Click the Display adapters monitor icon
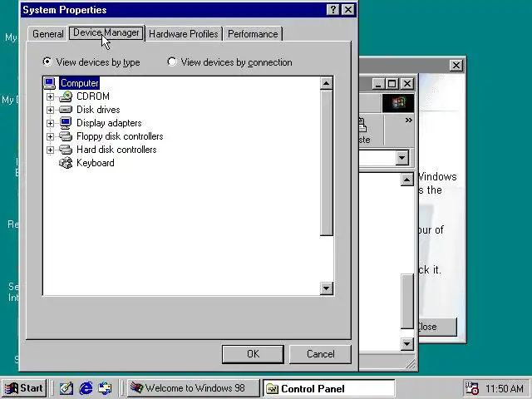The image size is (532, 399). click(x=66, y=123)
